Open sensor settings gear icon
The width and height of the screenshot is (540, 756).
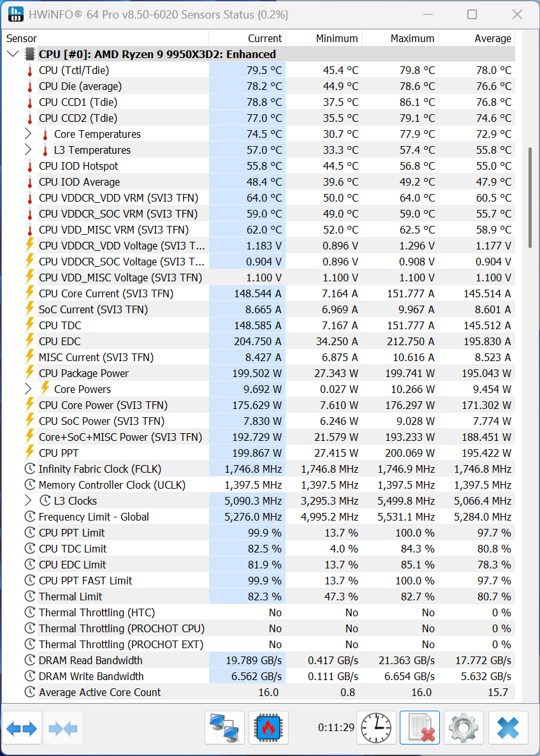point(463,728)
